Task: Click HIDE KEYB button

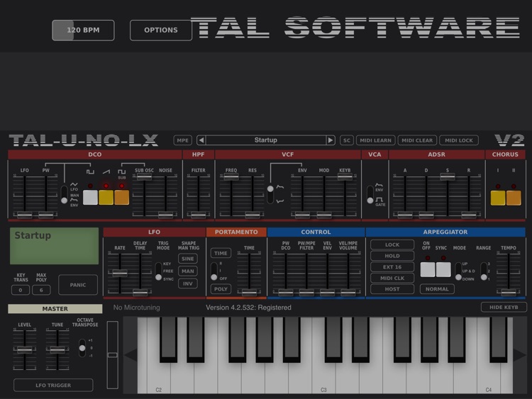Action: (504, 307)
